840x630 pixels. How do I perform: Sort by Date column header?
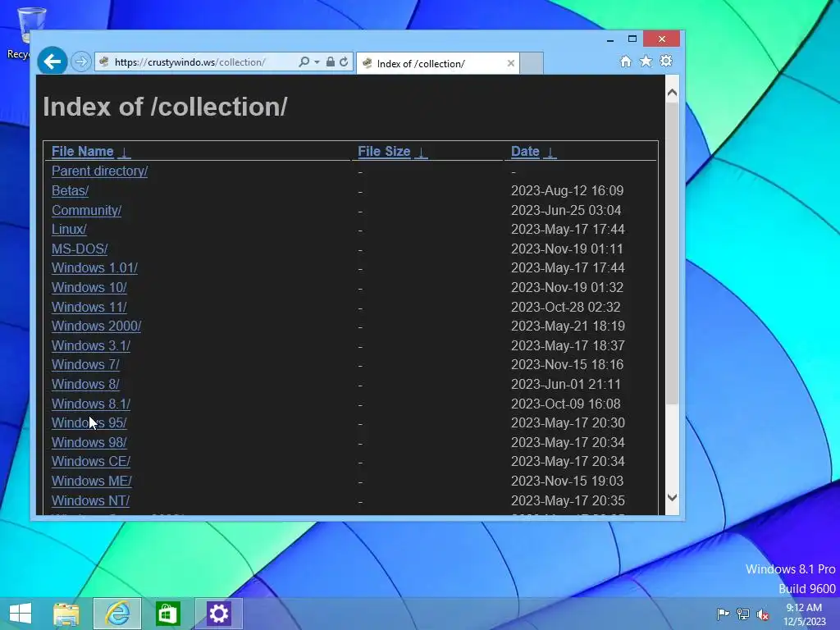tap(525, 152)
